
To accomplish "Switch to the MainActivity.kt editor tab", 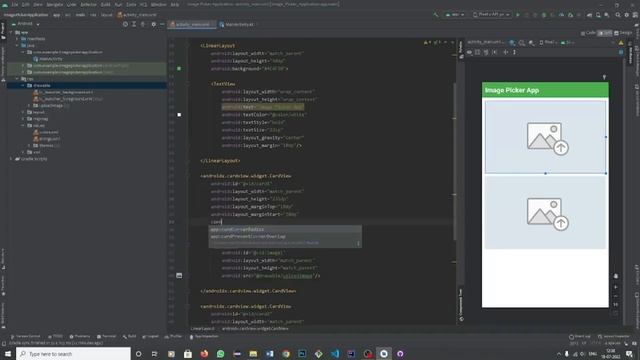I will pyautogui.click(x=238, y=24).
